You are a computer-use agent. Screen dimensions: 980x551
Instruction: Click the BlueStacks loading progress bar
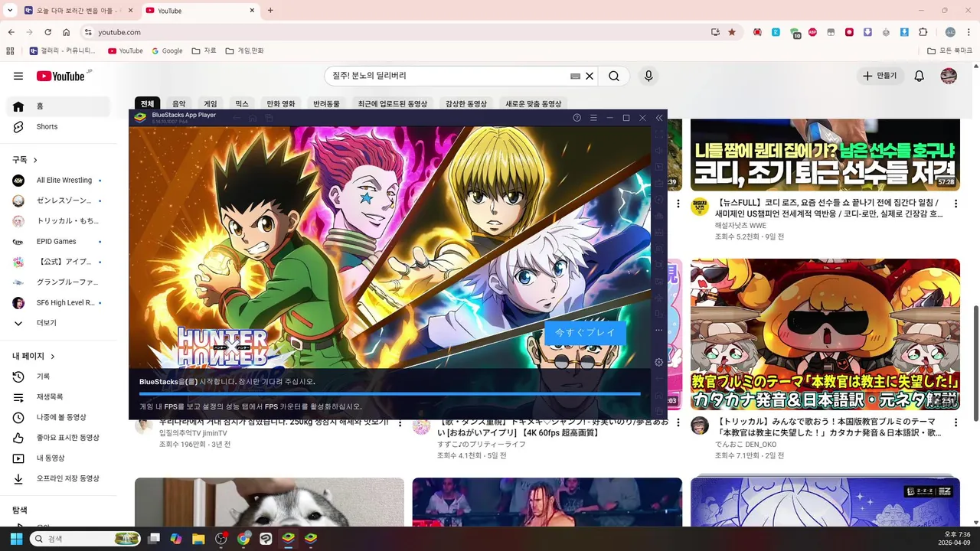click(390, 394)
